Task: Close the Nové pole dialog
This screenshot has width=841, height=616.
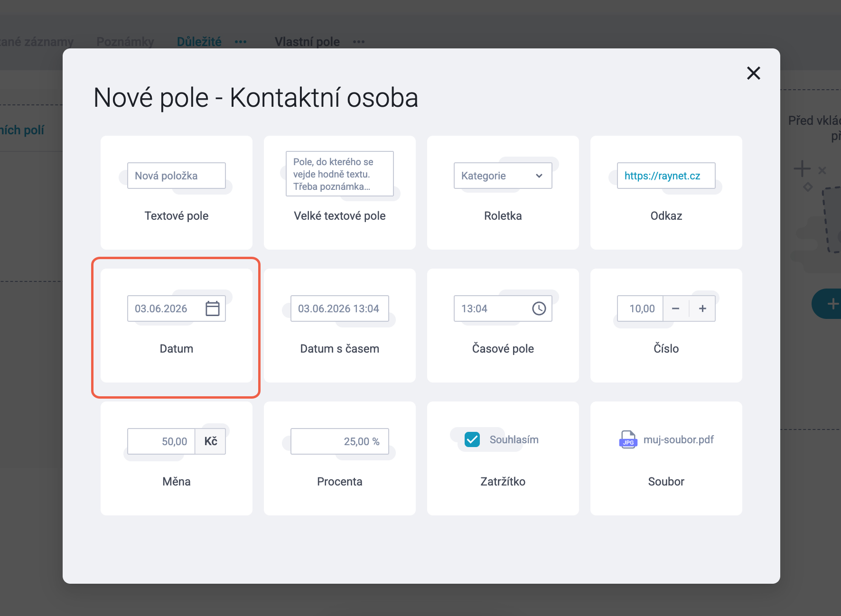Action: point(753,73)
